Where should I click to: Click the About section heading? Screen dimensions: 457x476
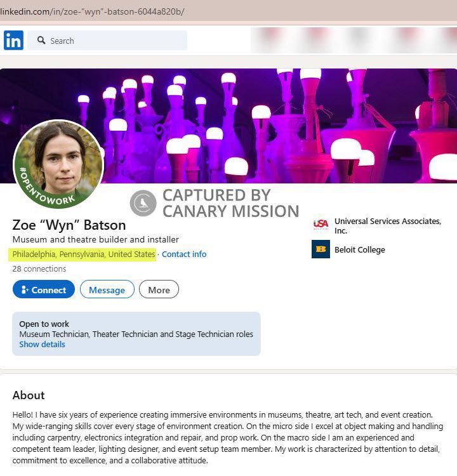coord(29,395)
